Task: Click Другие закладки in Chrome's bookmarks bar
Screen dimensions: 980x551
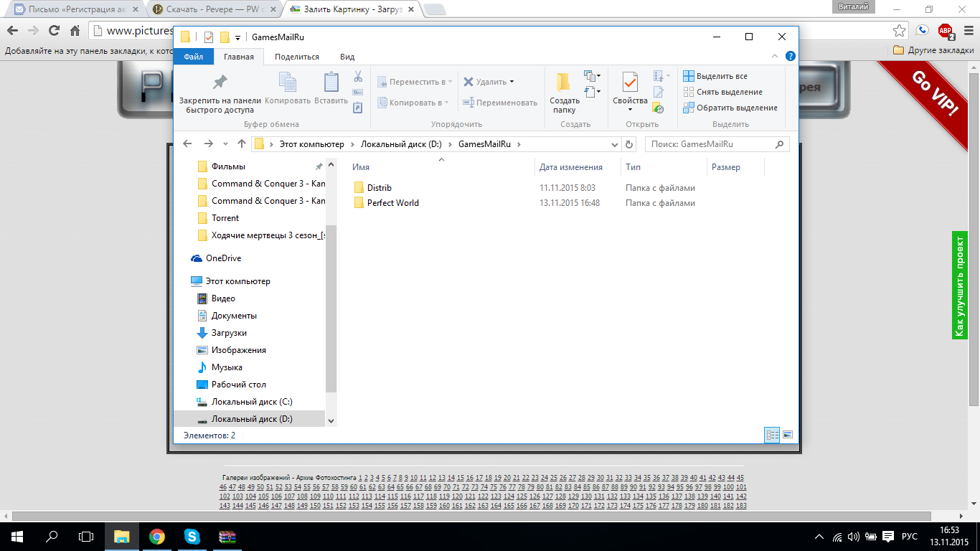Action: (x=933, y=50)
